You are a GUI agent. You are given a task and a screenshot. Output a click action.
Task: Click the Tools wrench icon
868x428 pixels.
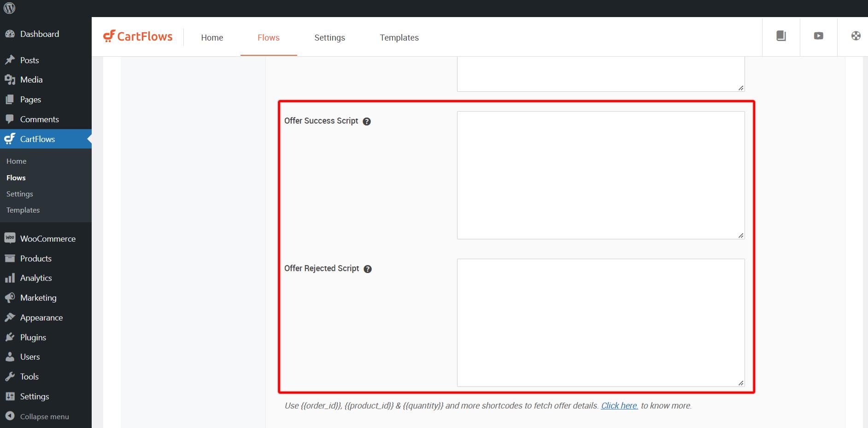pyautogui.click(x=10, y=377)
